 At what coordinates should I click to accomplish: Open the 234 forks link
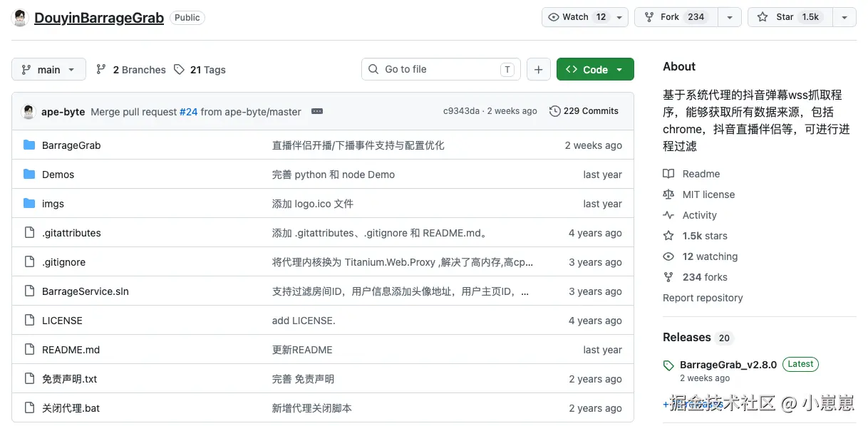(x=695, y=276)
